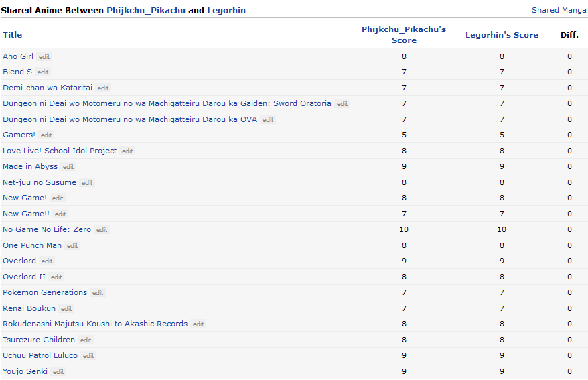The height and width of the screenshot is (380, 588).
Task: Select Legorhin's score 9 for Uchuu Patrol Luluco
Action: [x=502, y=355]
